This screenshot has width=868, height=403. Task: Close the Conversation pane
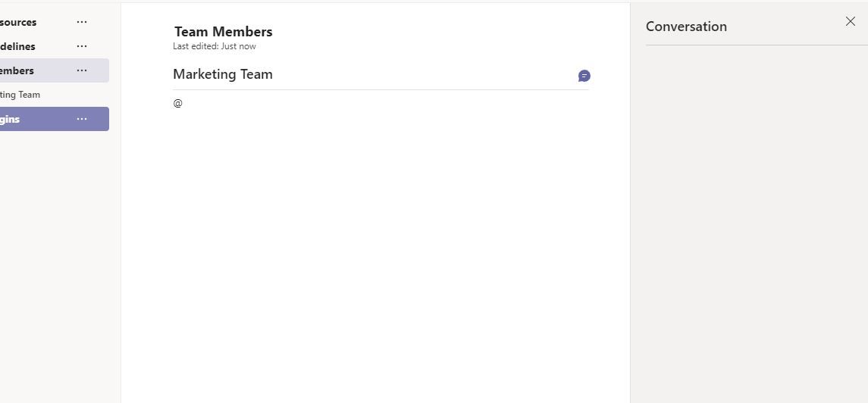coord(850,21)
